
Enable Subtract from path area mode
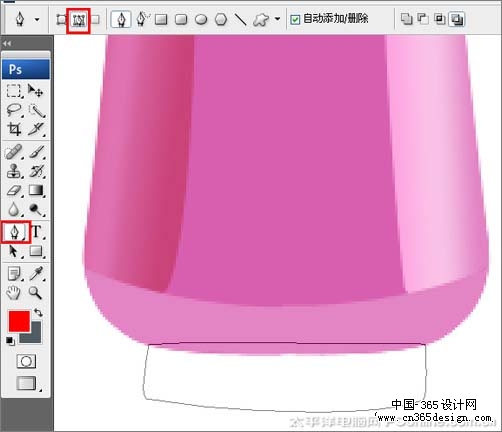pos(423,19)
